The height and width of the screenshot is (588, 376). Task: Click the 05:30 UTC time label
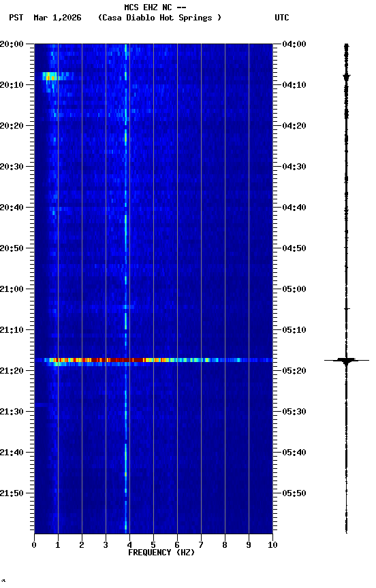click(x=294, y=412)
